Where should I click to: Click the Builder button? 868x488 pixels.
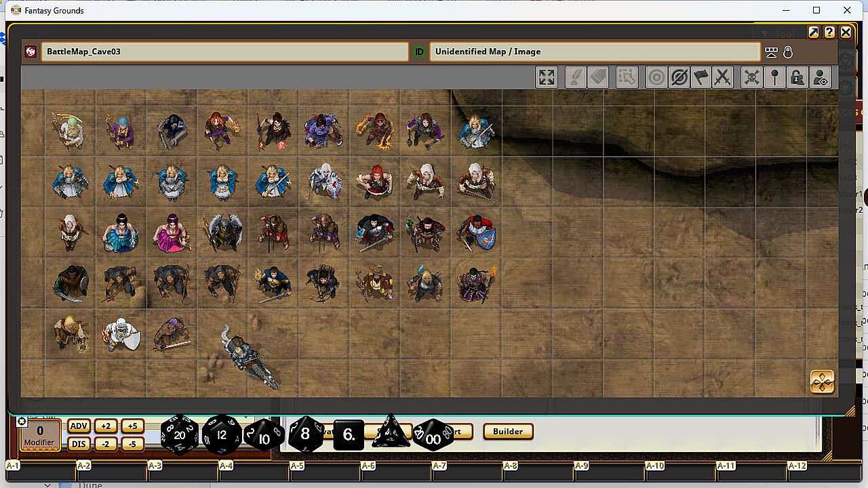click(508, 432)
